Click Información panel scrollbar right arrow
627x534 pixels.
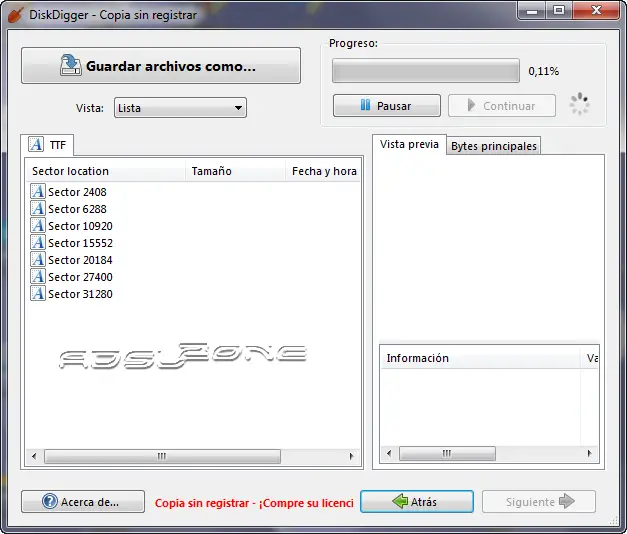click(589, 453)
